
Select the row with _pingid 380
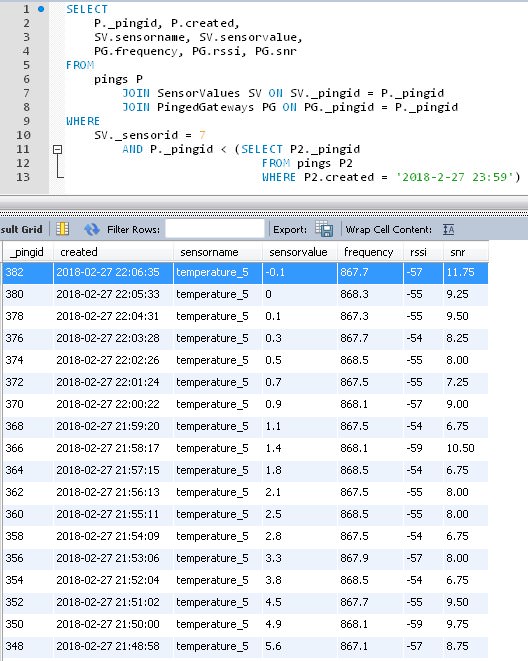click(245, 294)
